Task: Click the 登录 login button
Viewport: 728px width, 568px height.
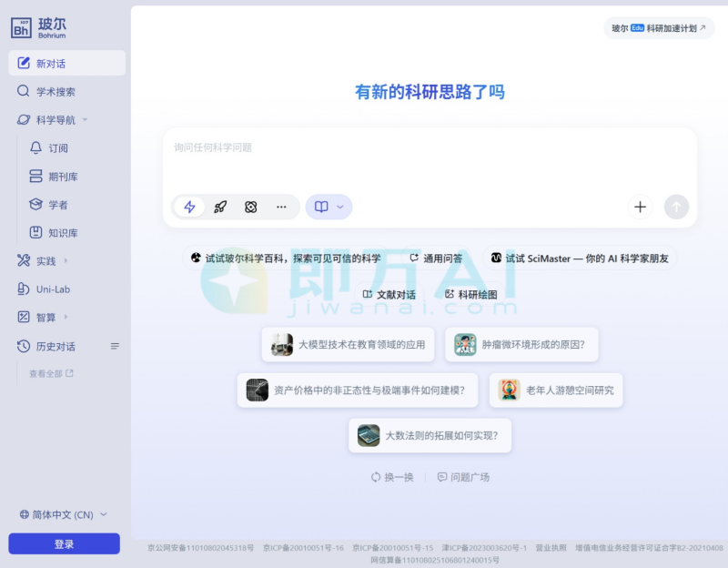Action: point(63,543)
